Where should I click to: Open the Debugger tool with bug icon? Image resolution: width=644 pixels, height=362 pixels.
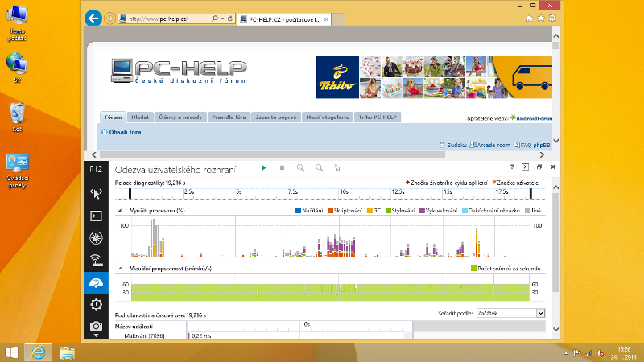[96, 238]
